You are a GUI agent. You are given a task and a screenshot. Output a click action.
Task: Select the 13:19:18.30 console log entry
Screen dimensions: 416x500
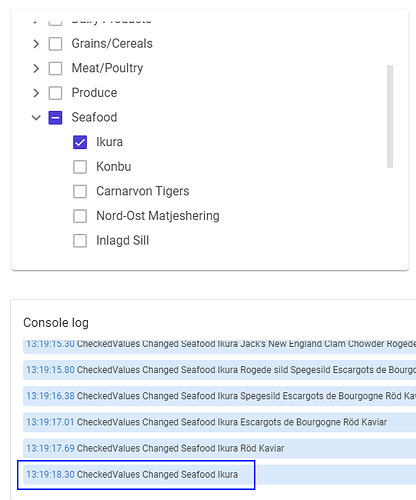[x=219, y=474]
